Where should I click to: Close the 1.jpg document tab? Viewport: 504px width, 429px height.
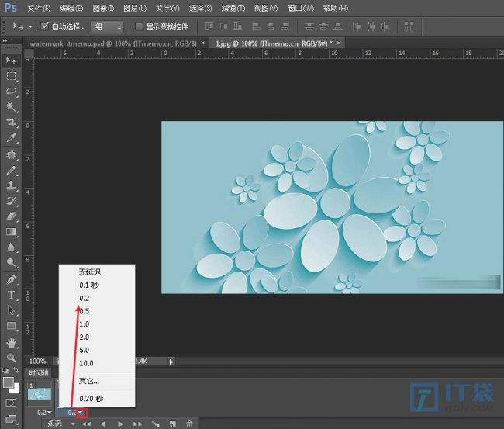tap(339, 43)
